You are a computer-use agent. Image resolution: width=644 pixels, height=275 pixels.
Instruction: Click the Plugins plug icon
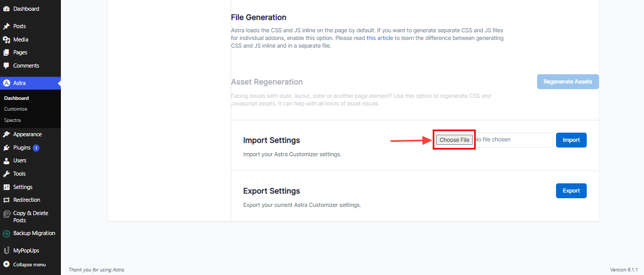coord(6,147)
